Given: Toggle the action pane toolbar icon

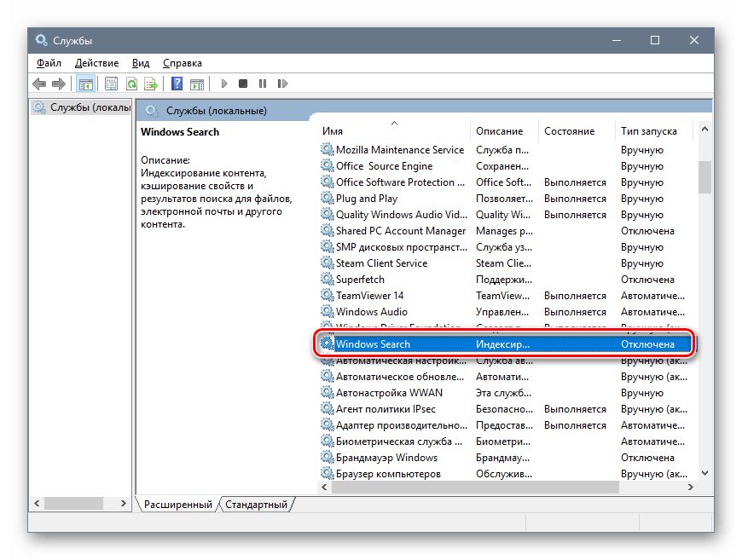Looking at the screenshot, I should 197,84.
